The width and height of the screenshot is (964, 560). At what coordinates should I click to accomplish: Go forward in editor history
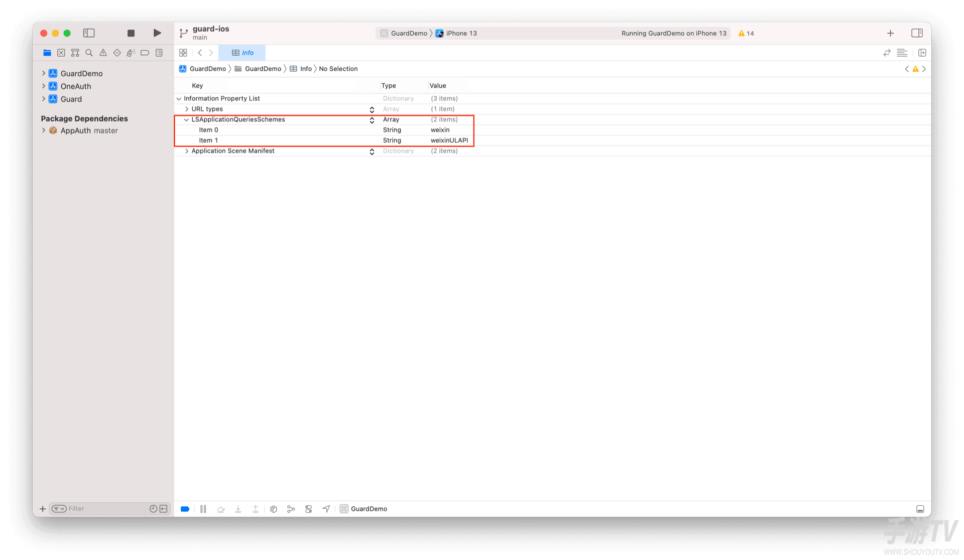pyautogui.click(x=211, y=53)
